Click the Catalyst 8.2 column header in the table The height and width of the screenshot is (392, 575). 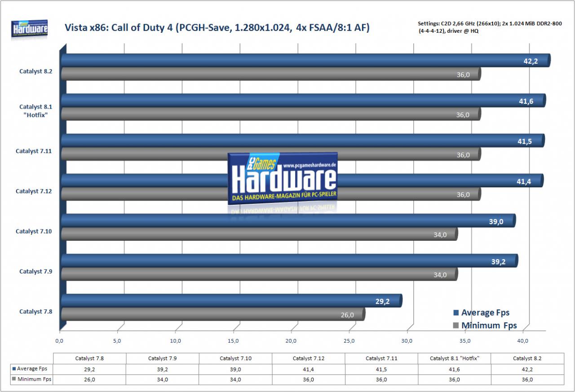[x=526, y=358]
